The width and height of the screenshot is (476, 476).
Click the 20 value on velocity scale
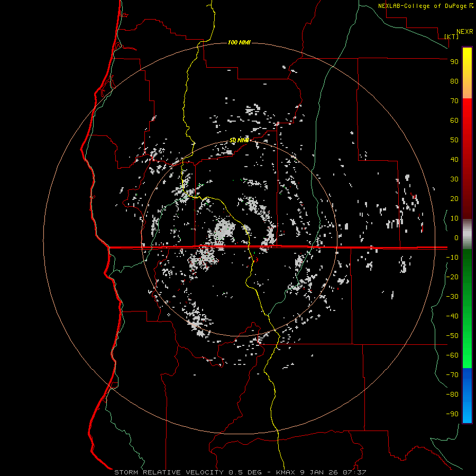pos(454,199)
